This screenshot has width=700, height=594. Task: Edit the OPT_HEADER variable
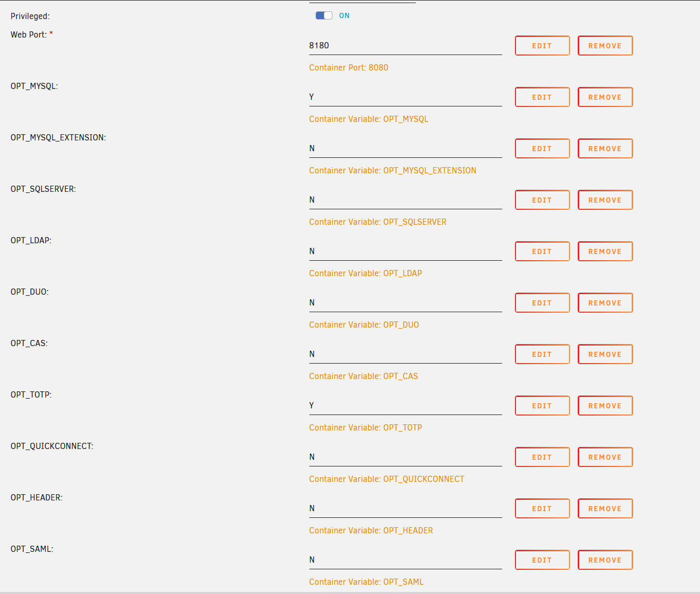point(542,509)
